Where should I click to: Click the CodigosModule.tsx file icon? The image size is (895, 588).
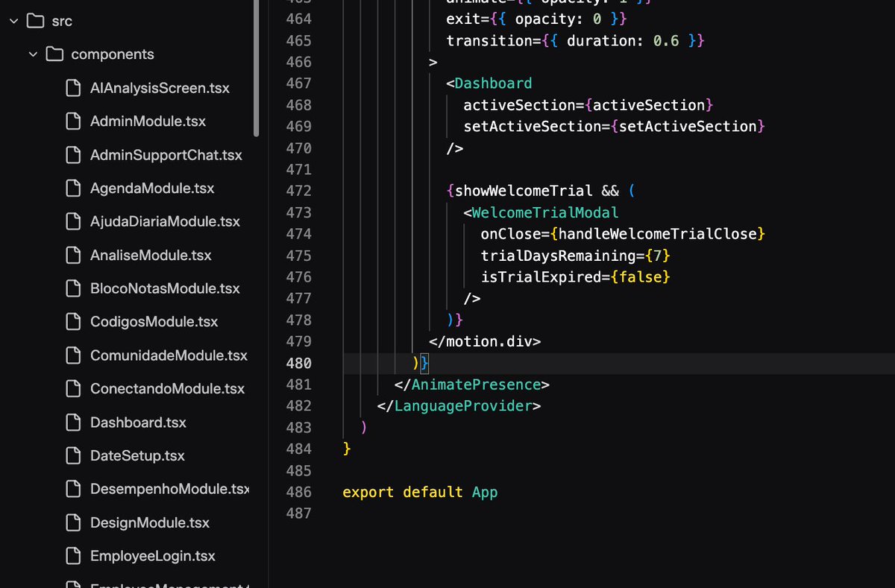[x=73, y=322]
